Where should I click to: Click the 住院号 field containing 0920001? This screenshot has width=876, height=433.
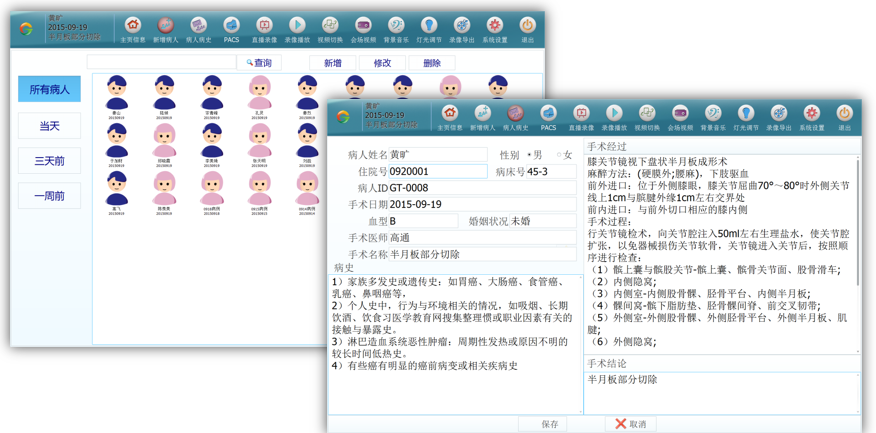click(x=437, y=172)
